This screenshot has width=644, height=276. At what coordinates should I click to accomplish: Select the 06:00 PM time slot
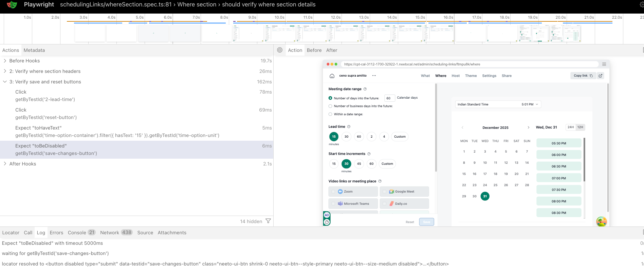coord(558,155)
